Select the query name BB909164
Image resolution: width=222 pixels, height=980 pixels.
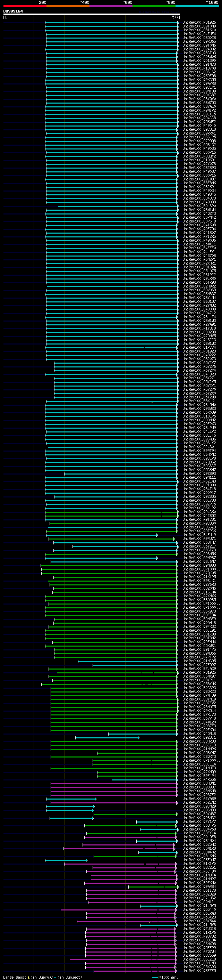(13, 11)
